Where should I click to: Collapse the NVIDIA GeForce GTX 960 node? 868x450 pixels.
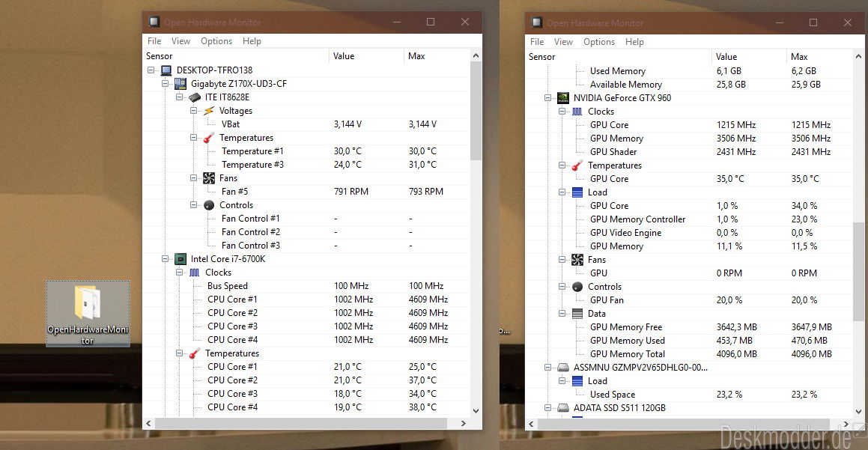(547, 98)
